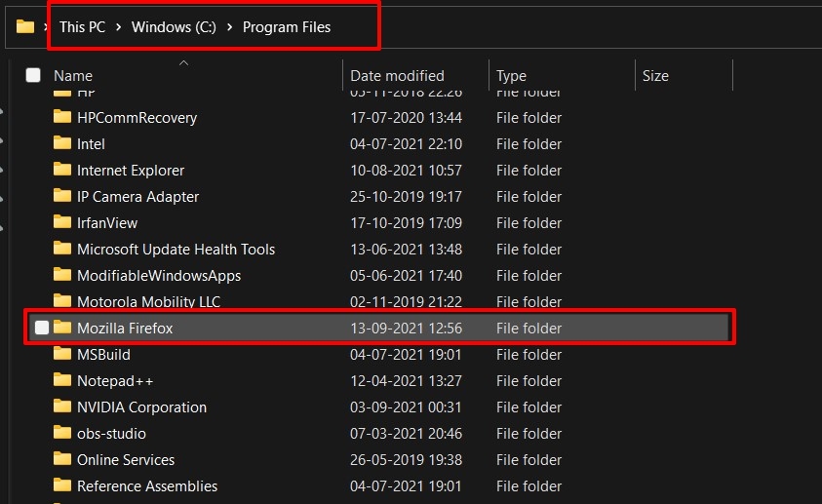Click the Intel folder icon

[62, 143]
